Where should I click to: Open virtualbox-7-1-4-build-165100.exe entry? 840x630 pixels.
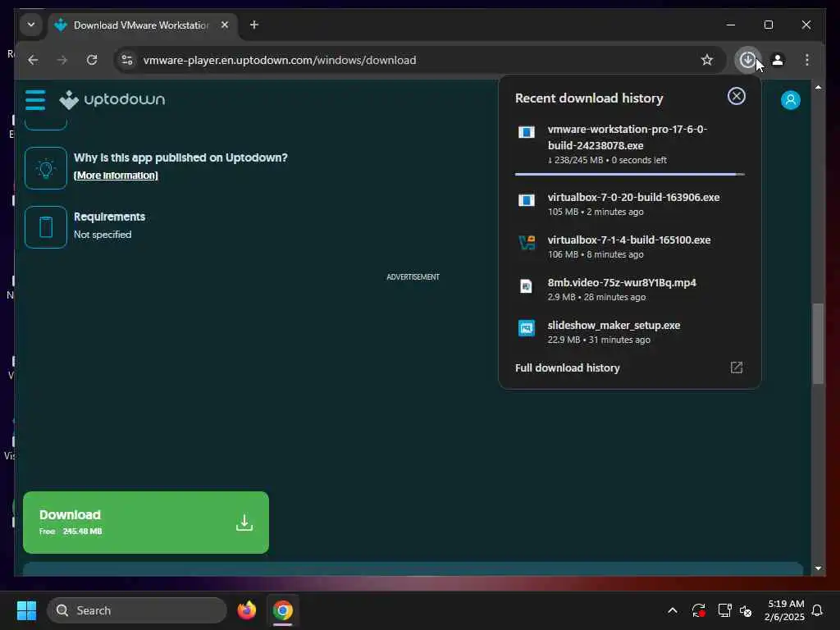click(x=629, y=247)
